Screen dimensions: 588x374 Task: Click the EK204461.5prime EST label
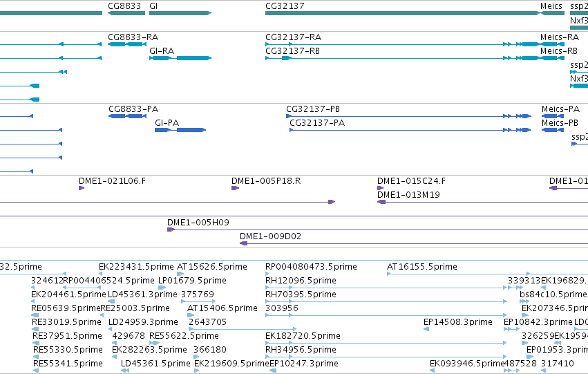tap(68, 294)
